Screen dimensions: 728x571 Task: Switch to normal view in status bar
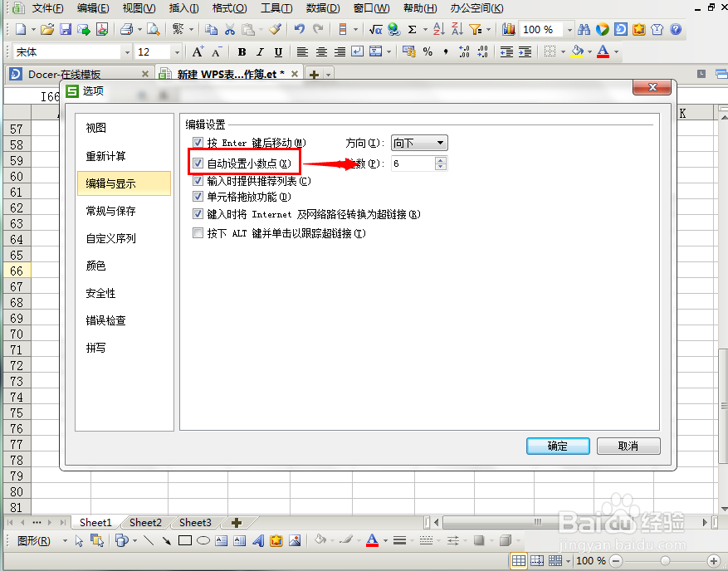tap(519, 561)
